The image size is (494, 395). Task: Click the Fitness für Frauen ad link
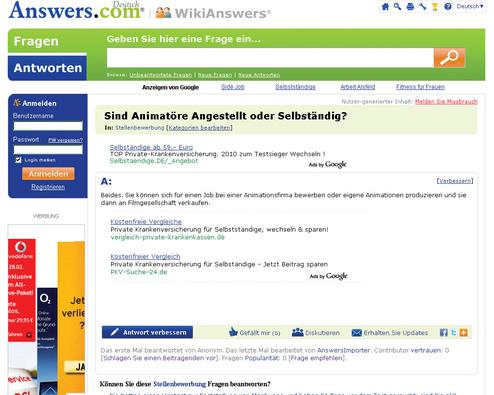(x=420, y=87)
